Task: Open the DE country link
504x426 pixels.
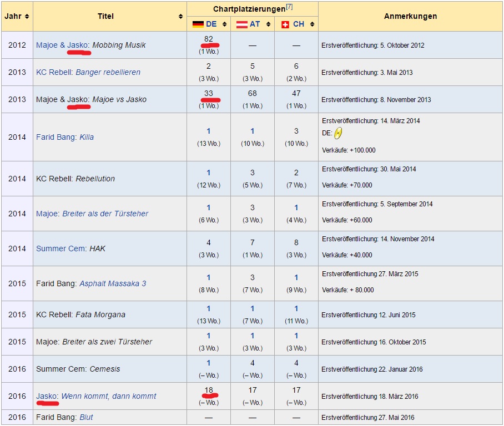Action: pos(211,24)
